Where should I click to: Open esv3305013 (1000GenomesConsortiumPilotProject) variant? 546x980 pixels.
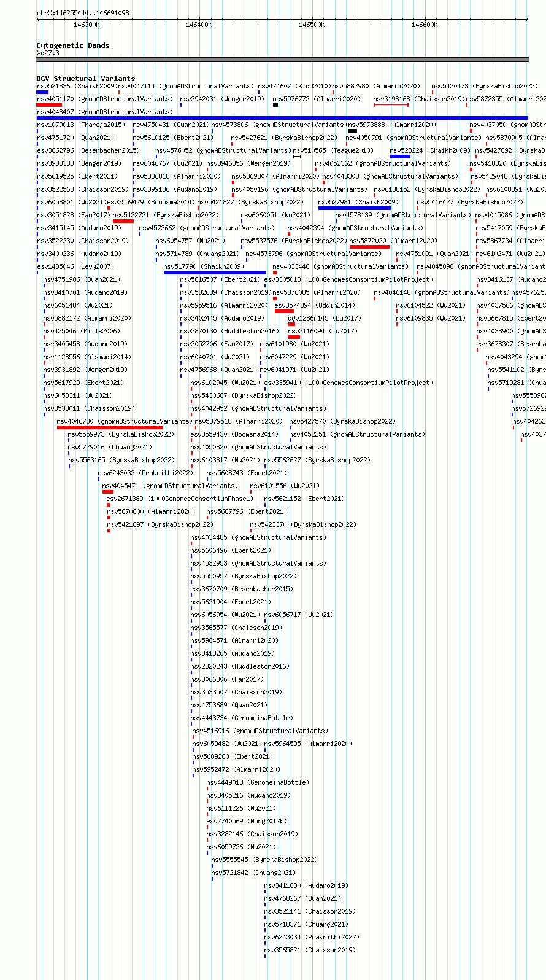pyautogui.click(x=348, y=280)
